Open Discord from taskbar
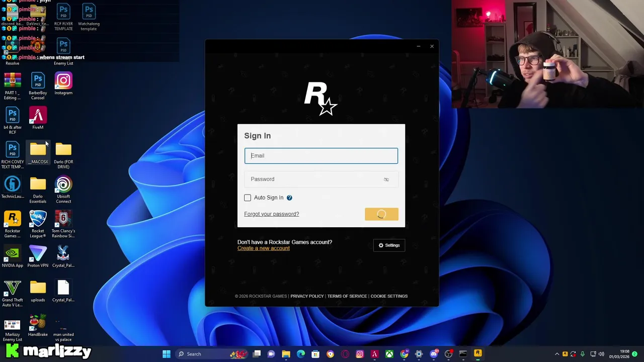Image resolution: width=644 pixels, height=362 pixels. [434, 354]
